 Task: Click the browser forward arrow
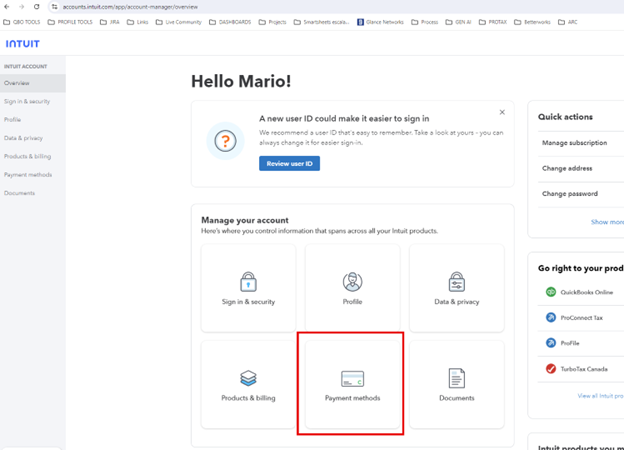click(x=21, y=7)
